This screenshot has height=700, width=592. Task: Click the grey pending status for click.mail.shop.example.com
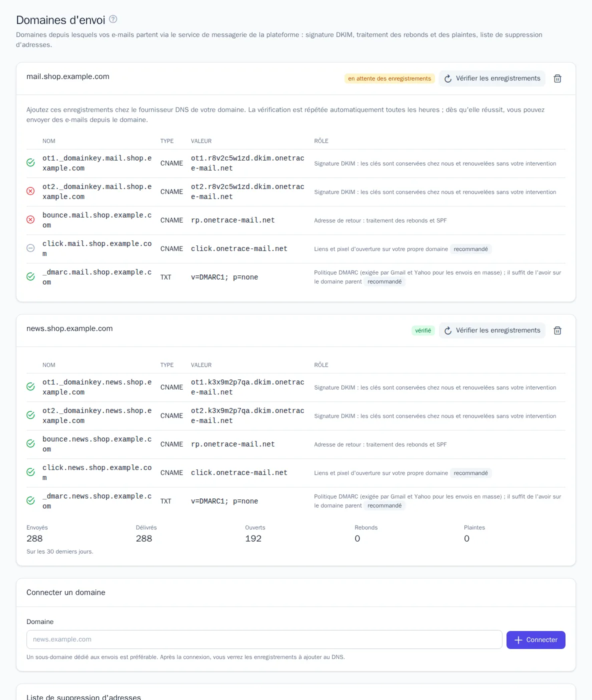pos(30,248)
